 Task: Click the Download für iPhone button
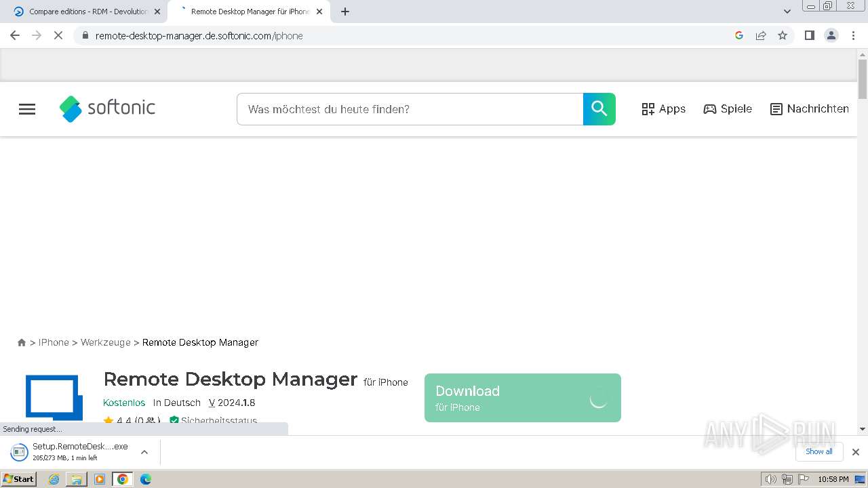pyautogui.click(x=523, y=398)
